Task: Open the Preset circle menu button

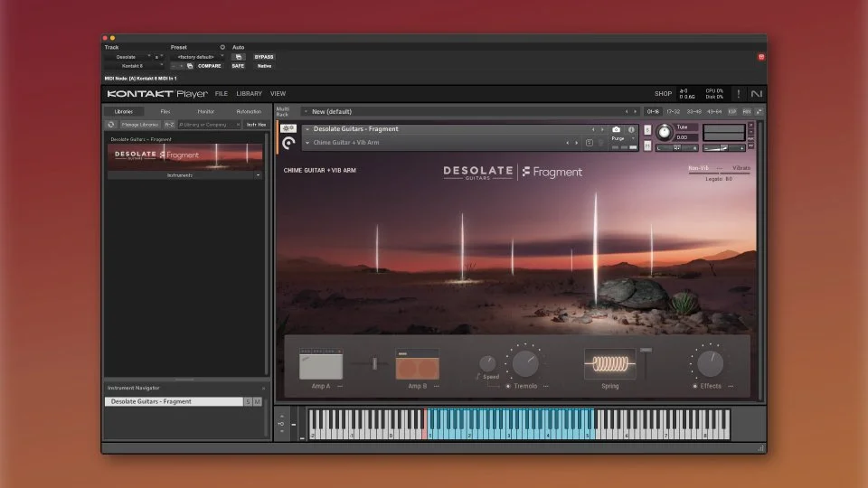Action: [222, 48]
